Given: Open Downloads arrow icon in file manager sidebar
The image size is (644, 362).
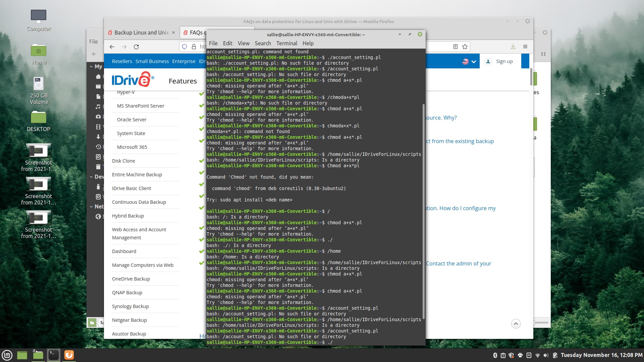Looking at the screenshot, I should pyautogui.click(x=98, y=137).
